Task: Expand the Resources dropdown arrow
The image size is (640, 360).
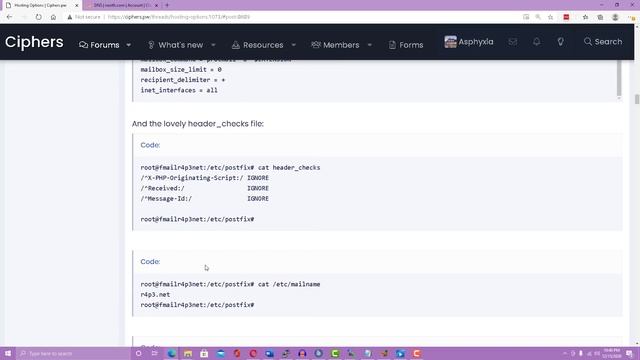Action: tap(293, 45)
